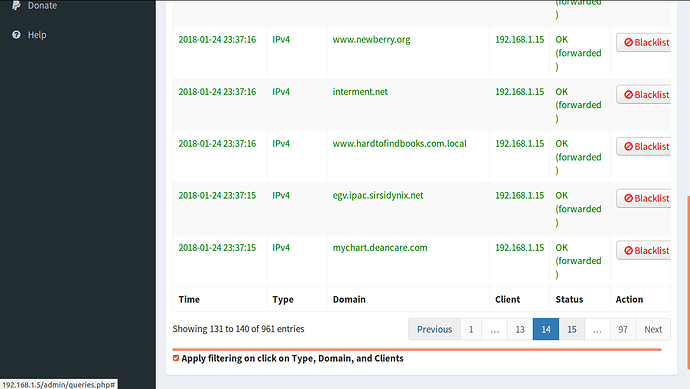
Task: Go to Next page of entries
Action: [653, 329]
